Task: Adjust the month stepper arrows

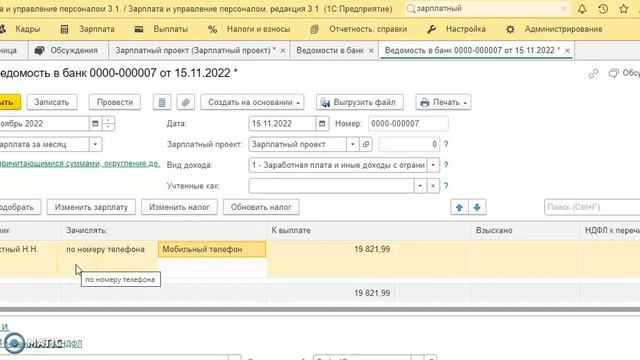Action: (x=108, y=124)
